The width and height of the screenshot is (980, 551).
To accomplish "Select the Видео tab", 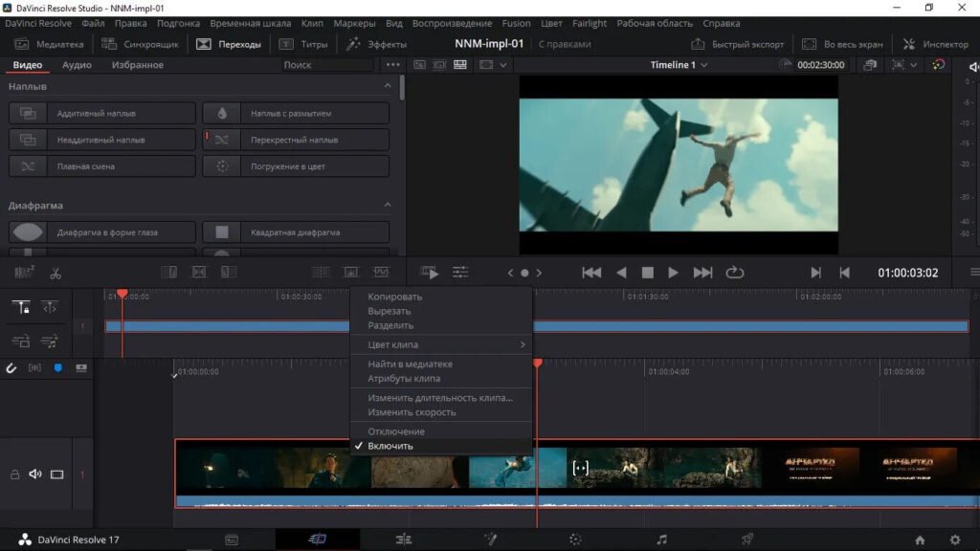I will [x=28, y=65].
